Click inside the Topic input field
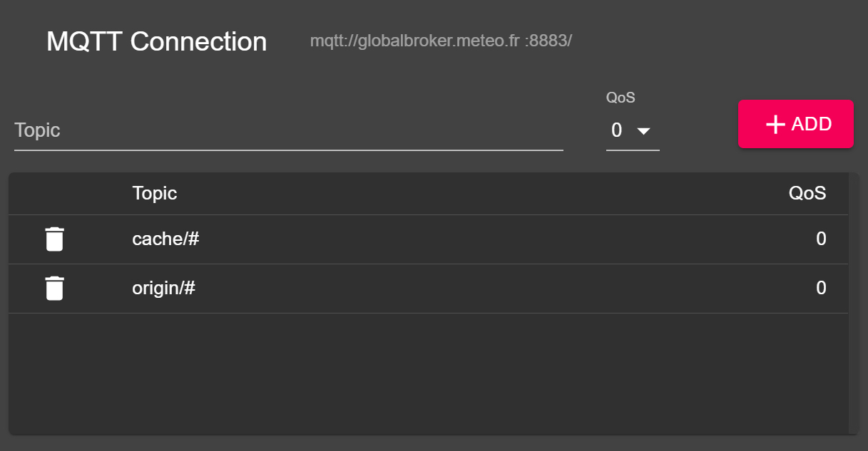The image size is (868, 451). 285,131
